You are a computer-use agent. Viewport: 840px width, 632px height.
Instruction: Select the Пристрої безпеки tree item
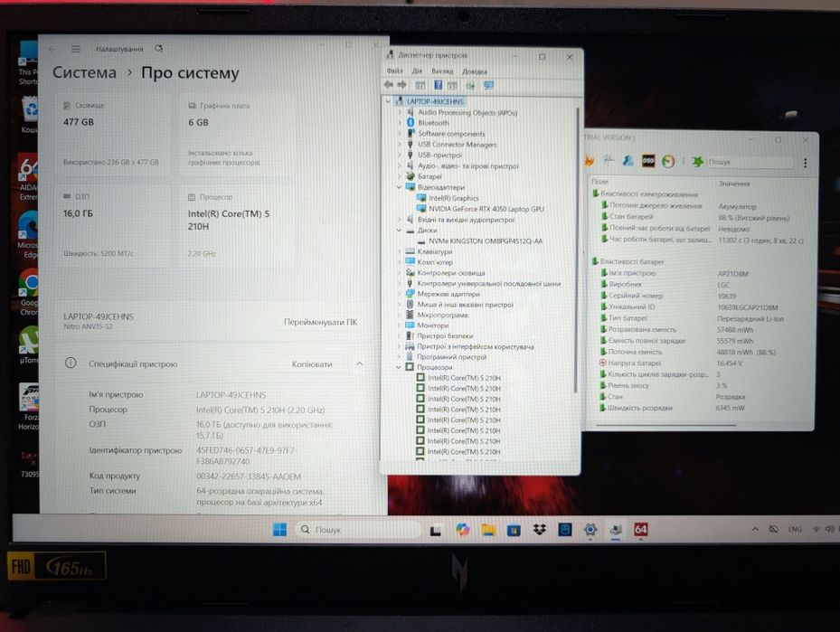click(x=445, y=335)
